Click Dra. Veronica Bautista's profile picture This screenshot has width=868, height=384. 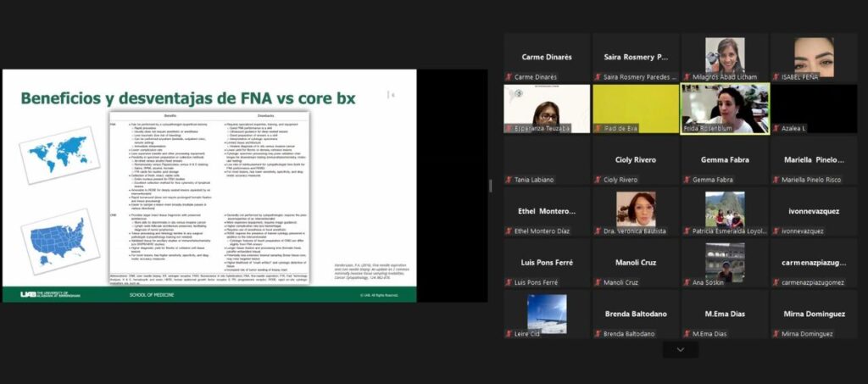(635, 209)
